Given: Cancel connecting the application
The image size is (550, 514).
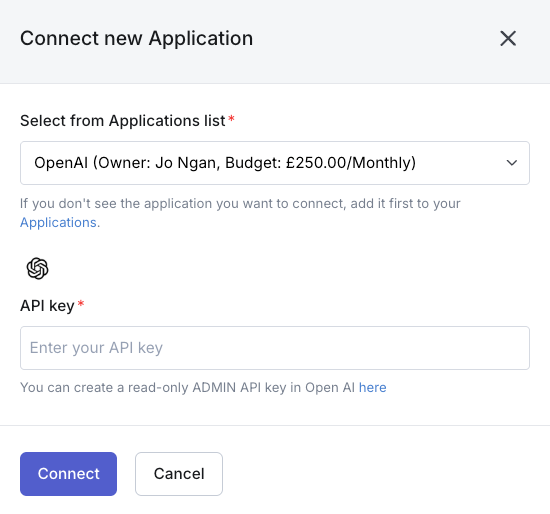Looking at the screenshot, I should [179, 474].
